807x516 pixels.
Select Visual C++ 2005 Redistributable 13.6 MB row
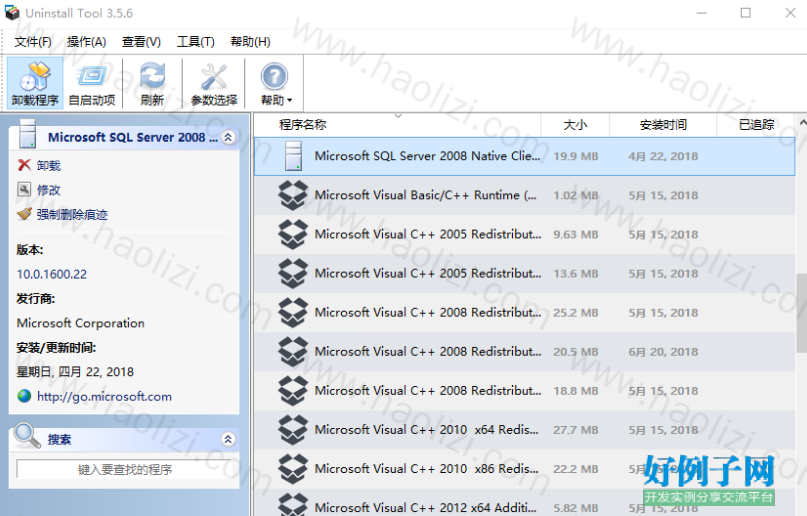pos(524,274)
